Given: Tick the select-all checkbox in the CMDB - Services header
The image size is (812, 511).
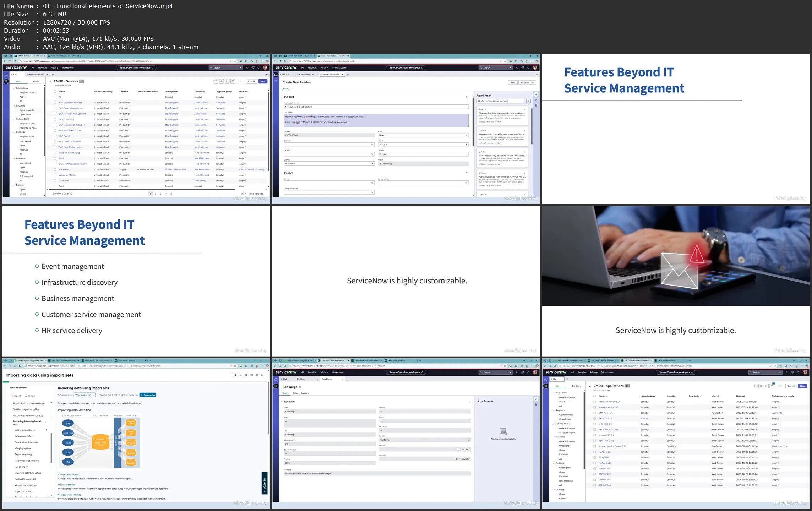Looking at the screenshot, I should [55, 91].
